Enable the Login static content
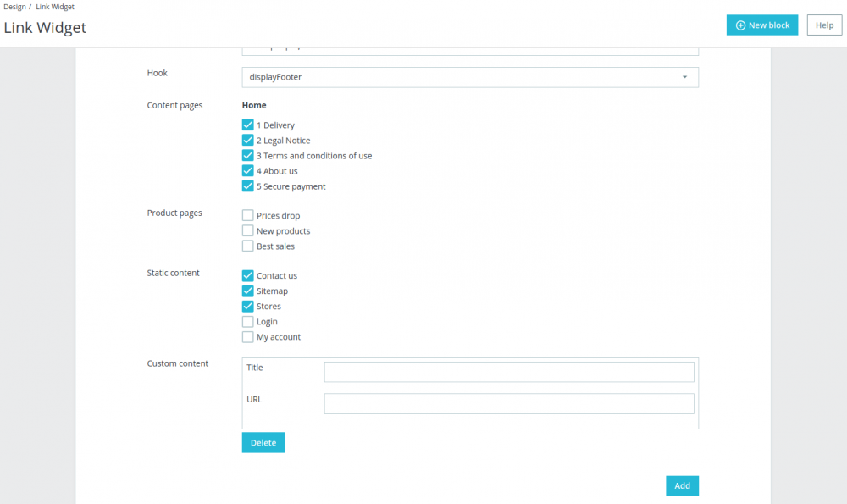The width and height of the screenshot is (847, 504). pyautogui.click(x=247, y=321)
